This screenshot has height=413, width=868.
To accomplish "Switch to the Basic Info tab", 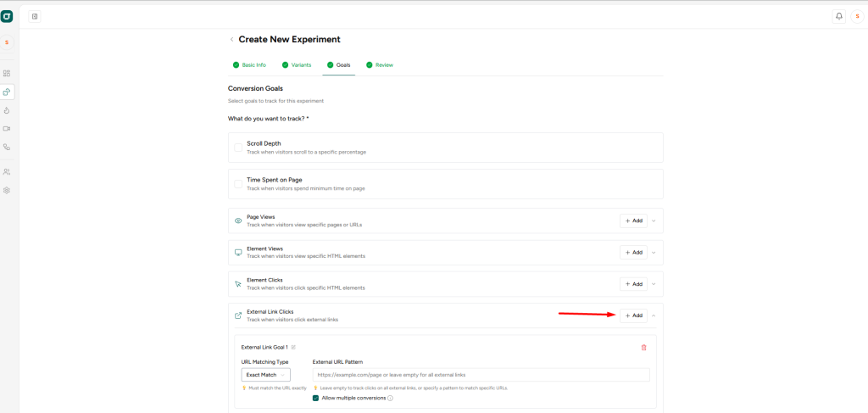I will [249, 64].
